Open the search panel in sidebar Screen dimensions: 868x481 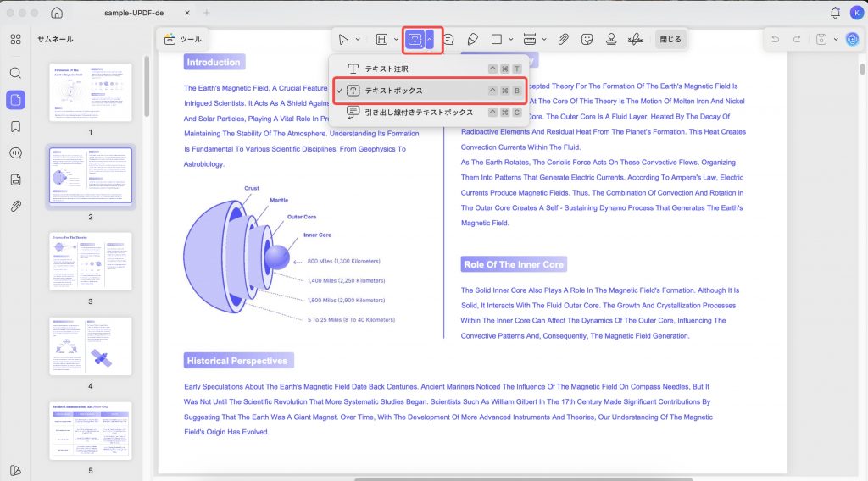click(15, 73)
